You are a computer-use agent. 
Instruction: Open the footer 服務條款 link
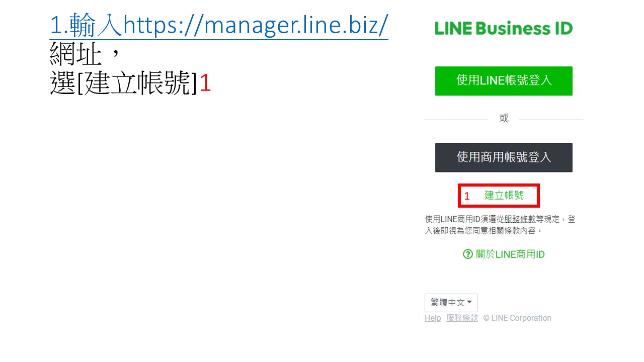pos(462,318)
